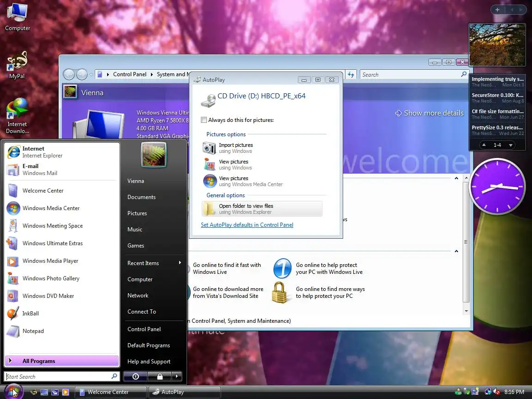Launch Windows DVD Maker
Image resolution: width=532 pixels, height=399 pixels.
click(62, 296)
